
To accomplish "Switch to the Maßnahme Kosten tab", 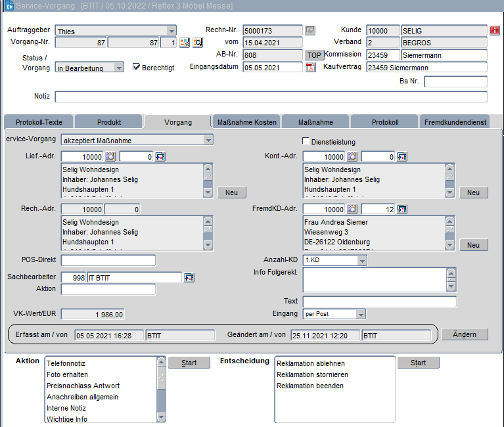I will tap(246, 122).
